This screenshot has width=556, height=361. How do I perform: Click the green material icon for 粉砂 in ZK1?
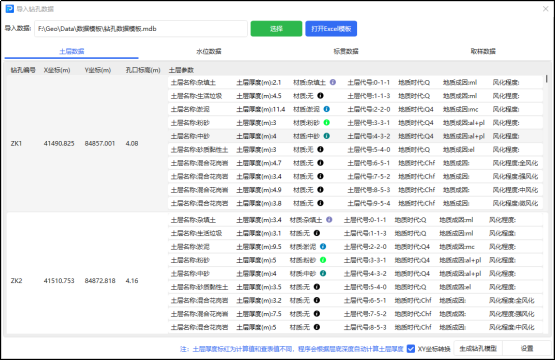(327, 123)
